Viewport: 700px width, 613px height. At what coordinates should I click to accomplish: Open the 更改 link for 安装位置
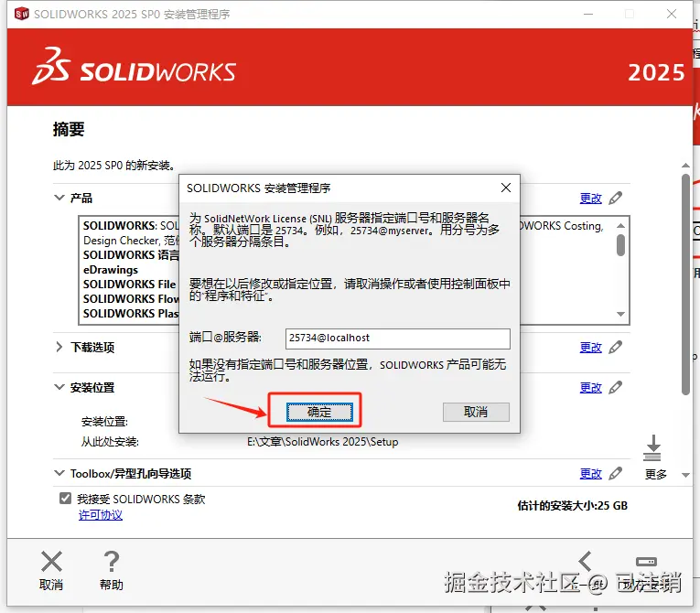[590, 387]
